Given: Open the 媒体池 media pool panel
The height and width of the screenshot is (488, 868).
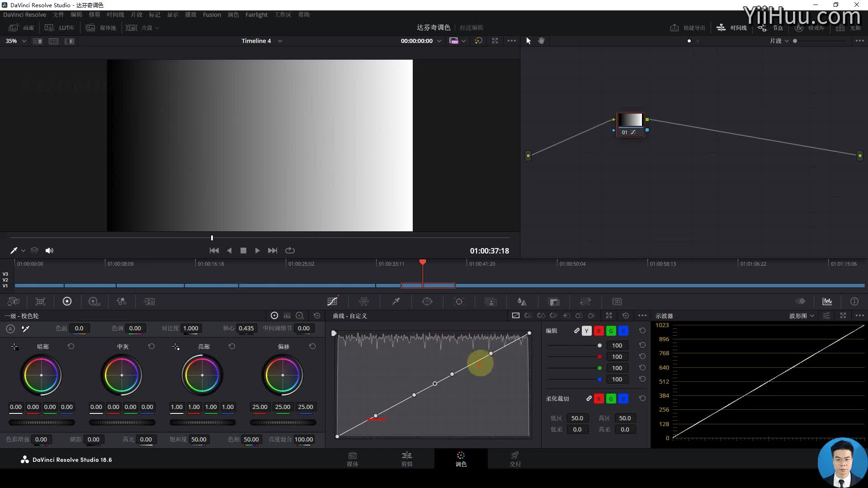Looking at the screenshot, I should pyautogui.click(x=101, y=28).
